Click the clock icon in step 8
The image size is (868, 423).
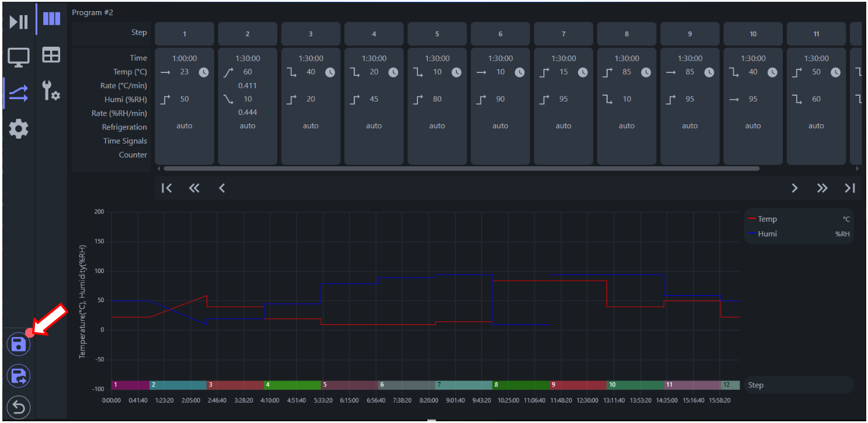tap(646, 72)
